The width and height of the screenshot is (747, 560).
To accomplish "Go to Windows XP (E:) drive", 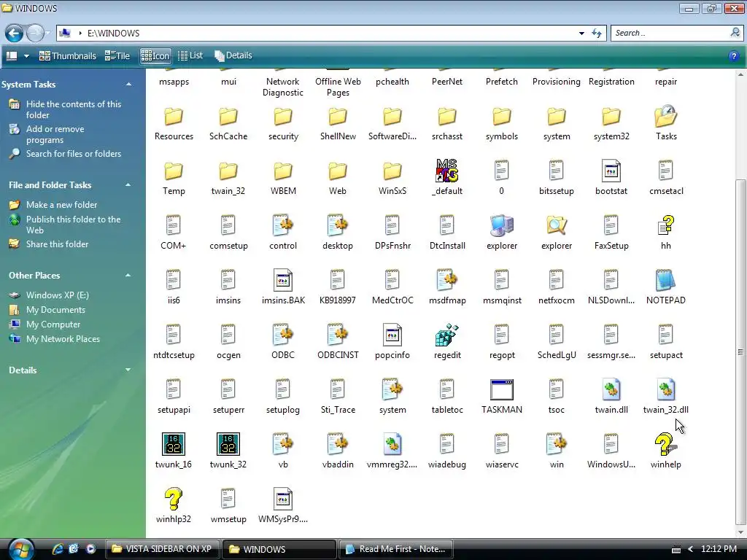I will [57, 295].
